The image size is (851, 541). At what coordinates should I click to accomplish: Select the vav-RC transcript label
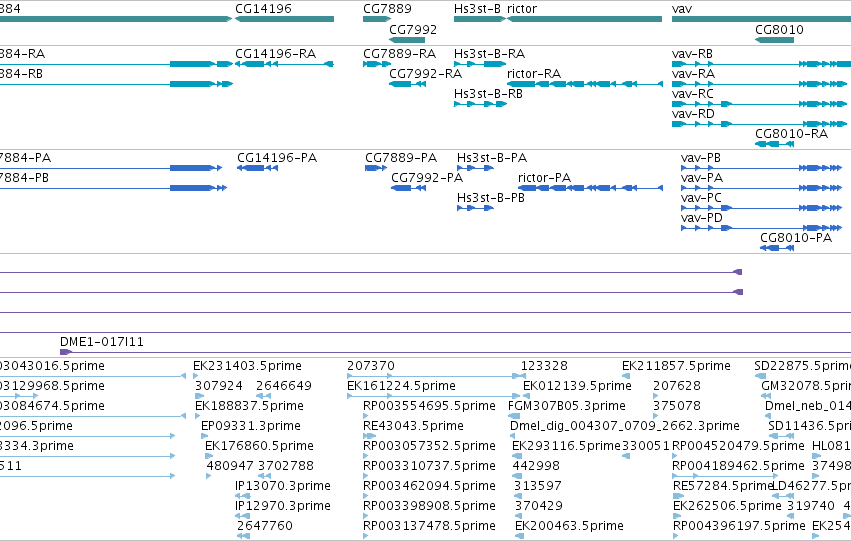click(x=693, y=94)
